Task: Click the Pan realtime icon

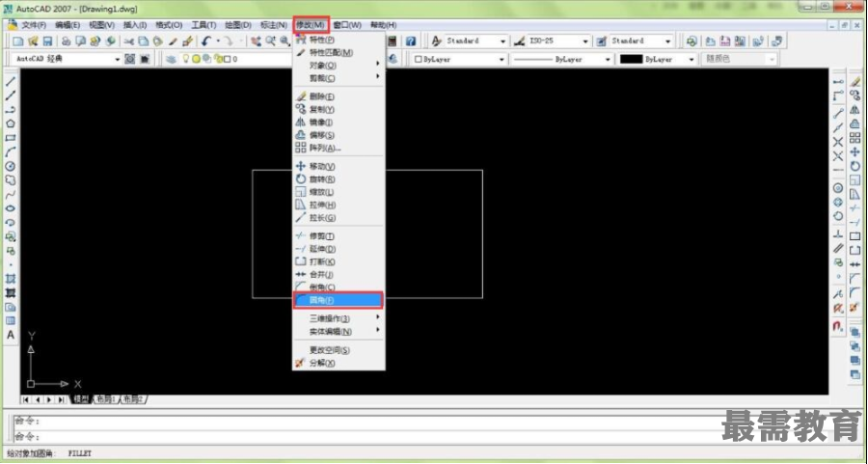Action: click(256, 41)
